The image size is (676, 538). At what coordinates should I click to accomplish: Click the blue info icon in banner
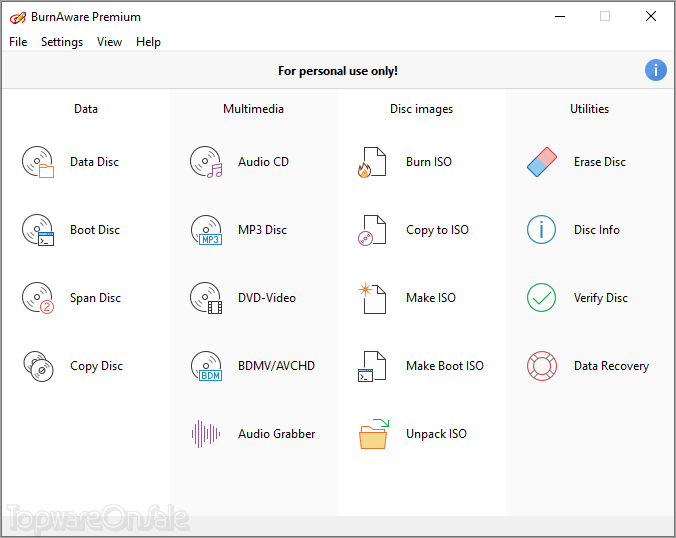point(656,70)
